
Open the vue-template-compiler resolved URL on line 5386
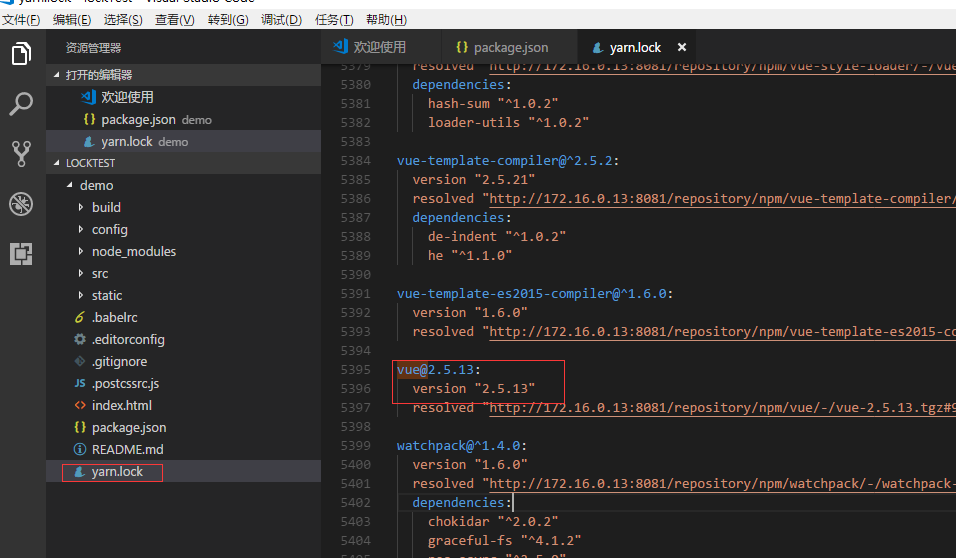tap(722, 199)
